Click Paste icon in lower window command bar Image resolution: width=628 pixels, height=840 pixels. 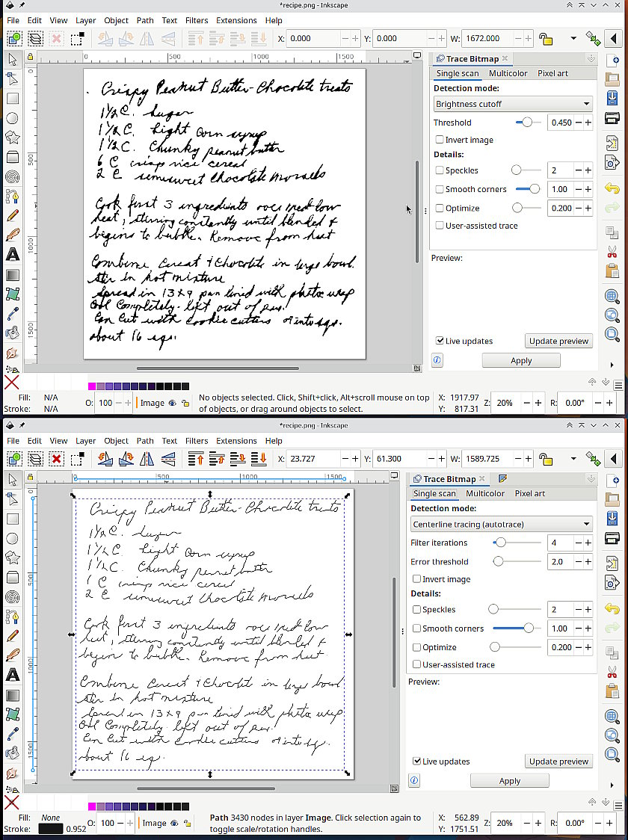click(x=612, y=691)
